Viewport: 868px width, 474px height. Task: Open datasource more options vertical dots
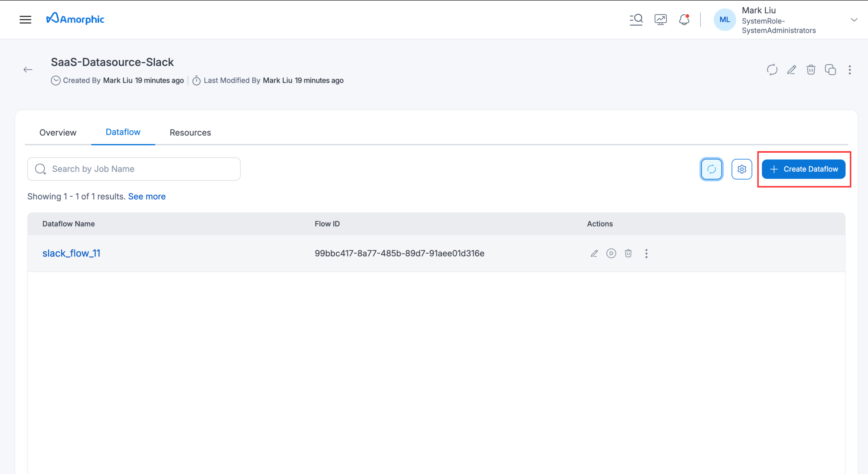[x=850, y=70]
